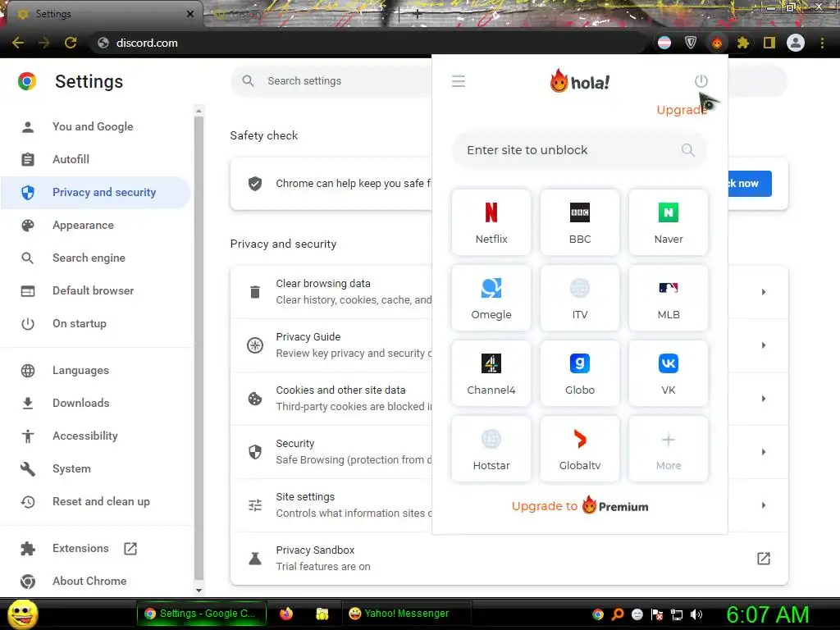Reload the page
840x630 pixels.
pyautogui.click(x=71, y=43)
